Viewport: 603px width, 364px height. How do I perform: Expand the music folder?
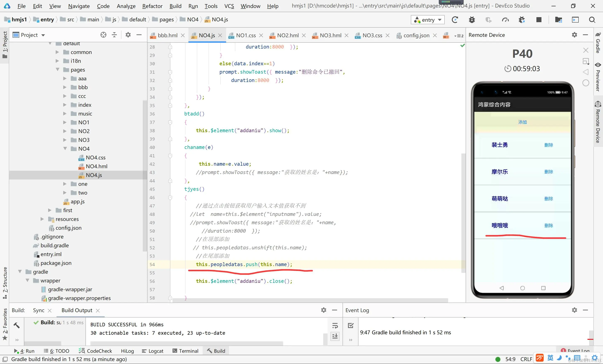(65, 114)
